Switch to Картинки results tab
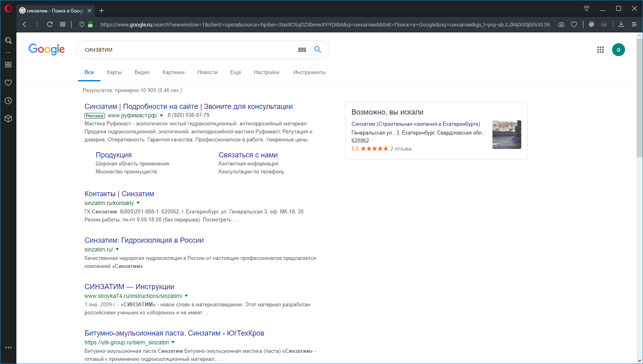643x364 pixels. (173, 72)
